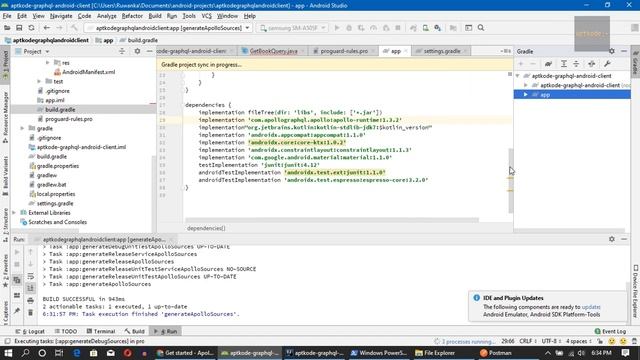
Task: Open the Logcat tool window tab
Action: point(30,331)
